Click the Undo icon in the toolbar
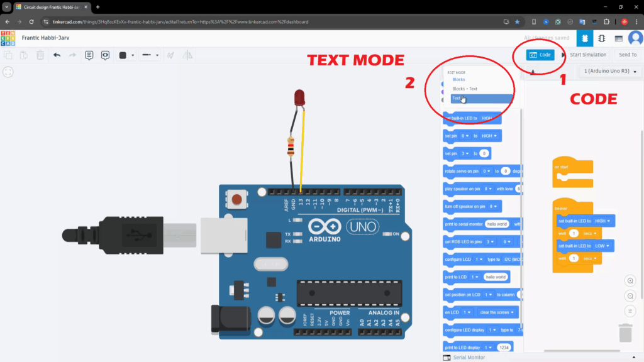 [x=57, y=55]
